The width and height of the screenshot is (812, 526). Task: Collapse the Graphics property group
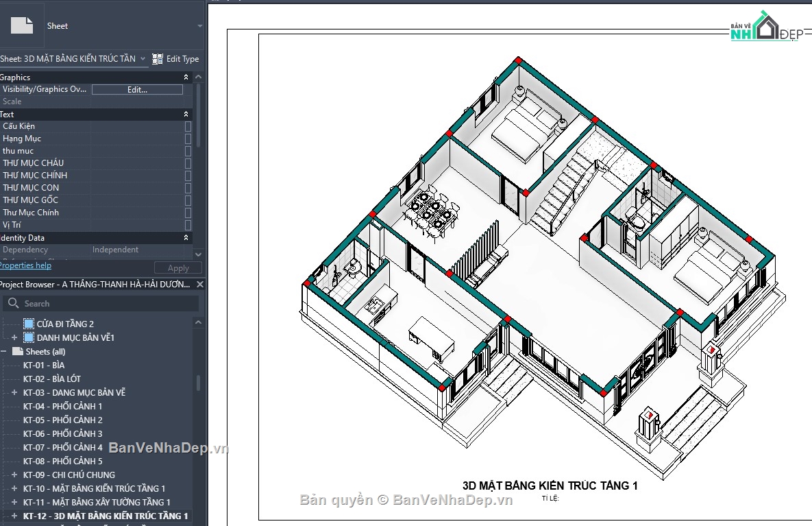point(186,77)
